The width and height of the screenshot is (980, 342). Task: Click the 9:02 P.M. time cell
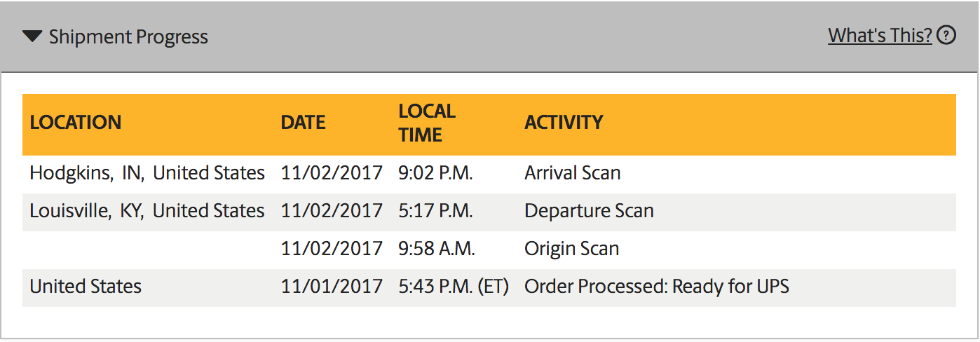(x=435, y=173)
